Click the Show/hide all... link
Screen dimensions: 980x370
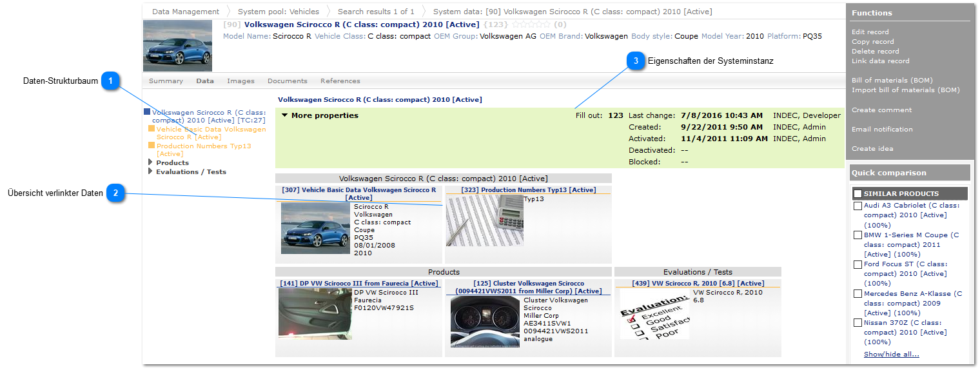coord(891,354)
